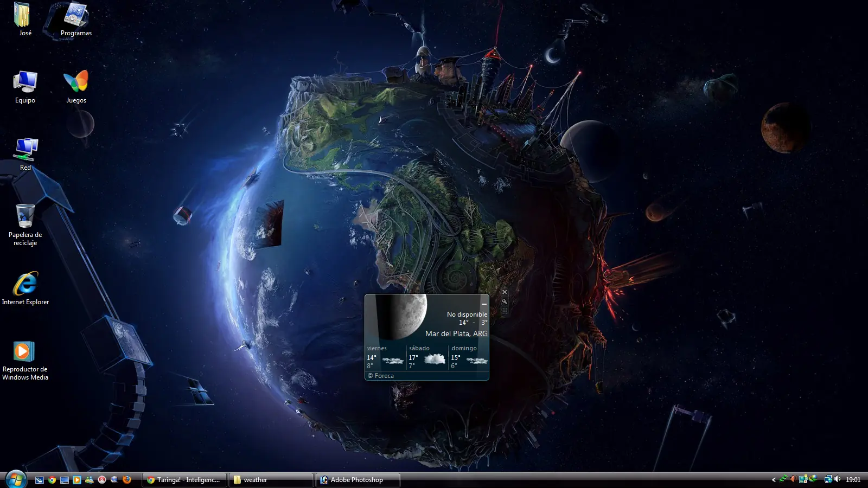Close the weather gadget with the X
Image resolution: width=868 pixels, height=488 pixels.
[x=505, y=292]
